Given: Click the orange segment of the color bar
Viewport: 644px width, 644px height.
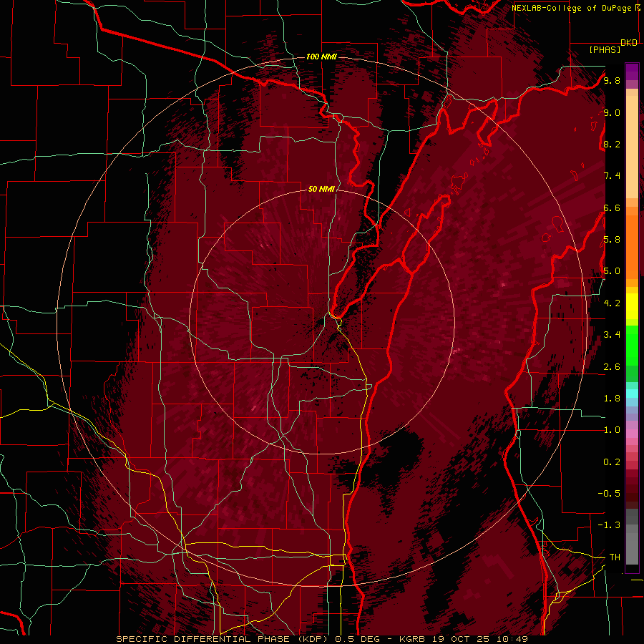Looking at the screenshot, I should pos(632,246).
